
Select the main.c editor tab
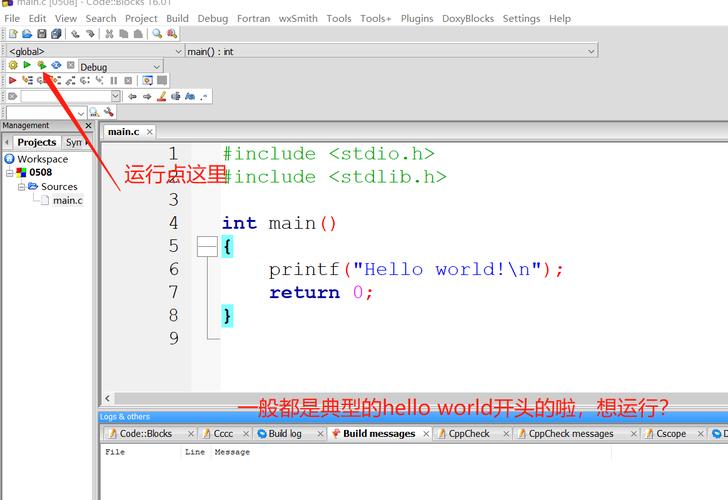124,132
